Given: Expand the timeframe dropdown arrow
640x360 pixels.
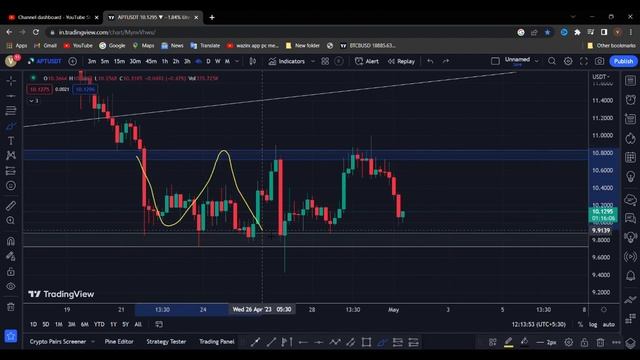Looking at the screenshot, I should coord(237,61).
